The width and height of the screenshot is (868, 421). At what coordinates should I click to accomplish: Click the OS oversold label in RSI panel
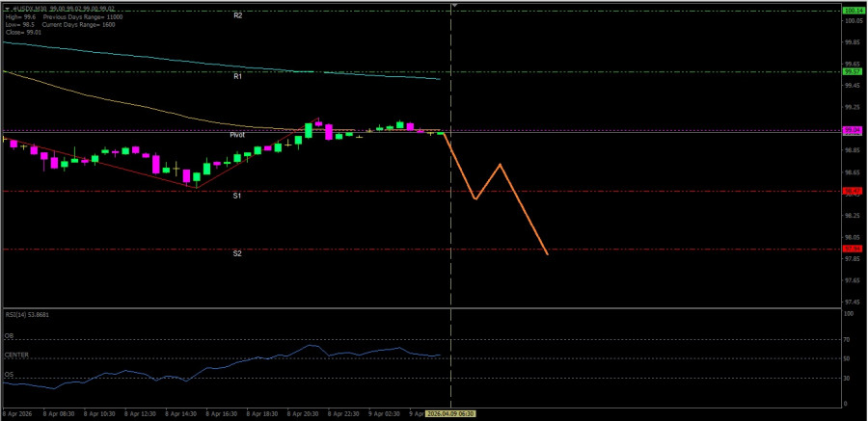click(x=10, y=375)
